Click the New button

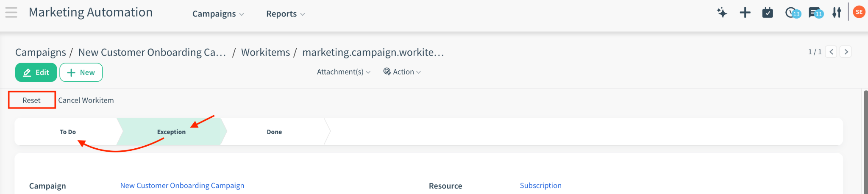81,72
